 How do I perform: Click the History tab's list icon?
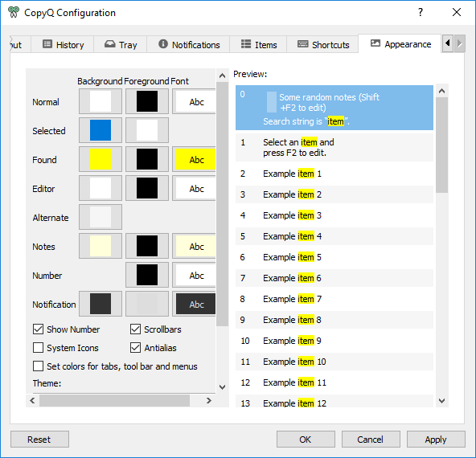coord(47,44)
